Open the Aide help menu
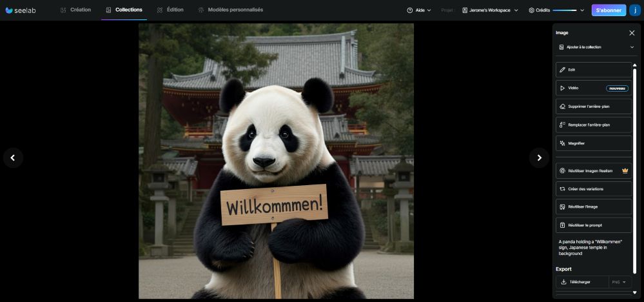 click(419, 10)
